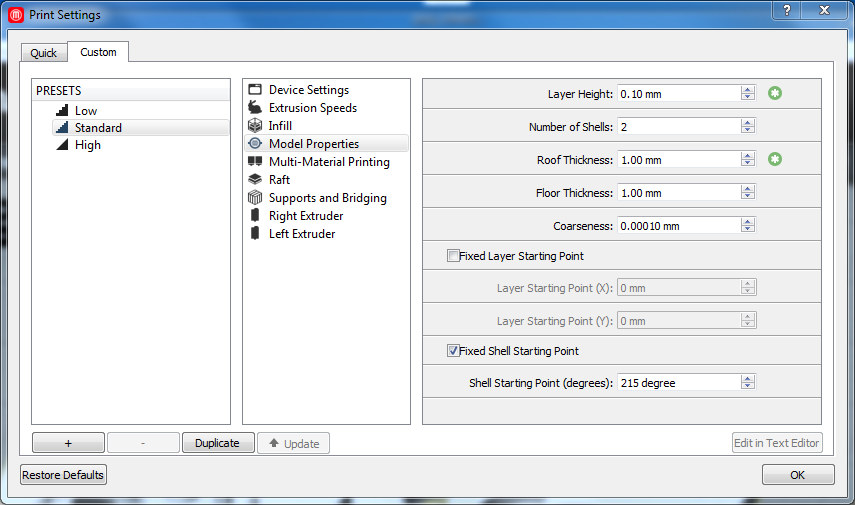Screen dimensions: 855x505
Task: Show Supports and Bridging settings
Action: 326,197
